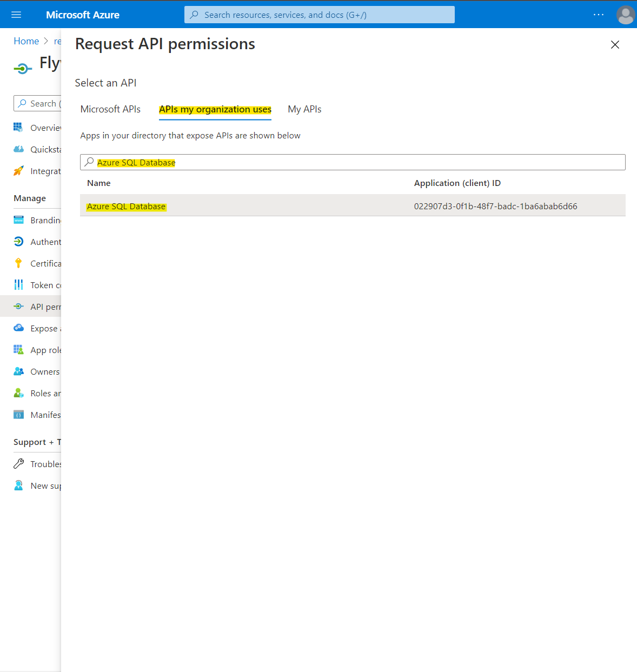Focus the top Azure search bar
This screenshot has height=672, width=637.
[x=319, y=15]
